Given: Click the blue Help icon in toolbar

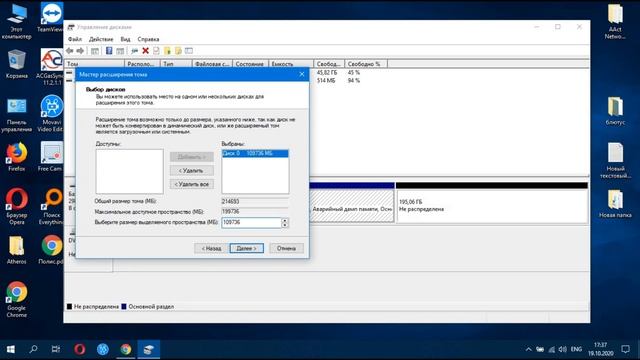Looking at the screenshot, I should pos(109,51).
